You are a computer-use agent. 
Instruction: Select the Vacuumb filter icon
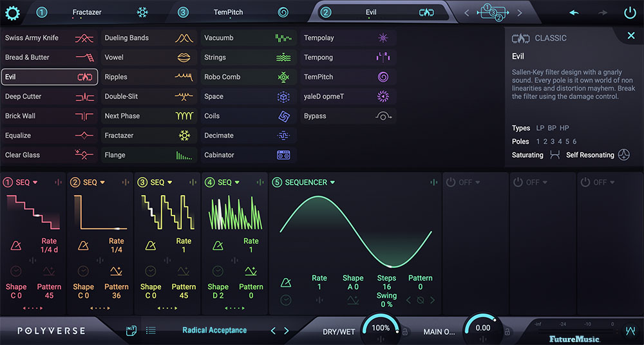pos(283,38)
